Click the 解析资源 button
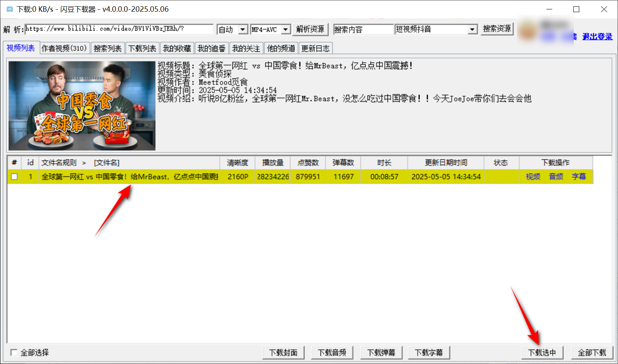This screenshot has width=618, height=364. [x=310, y=29]
